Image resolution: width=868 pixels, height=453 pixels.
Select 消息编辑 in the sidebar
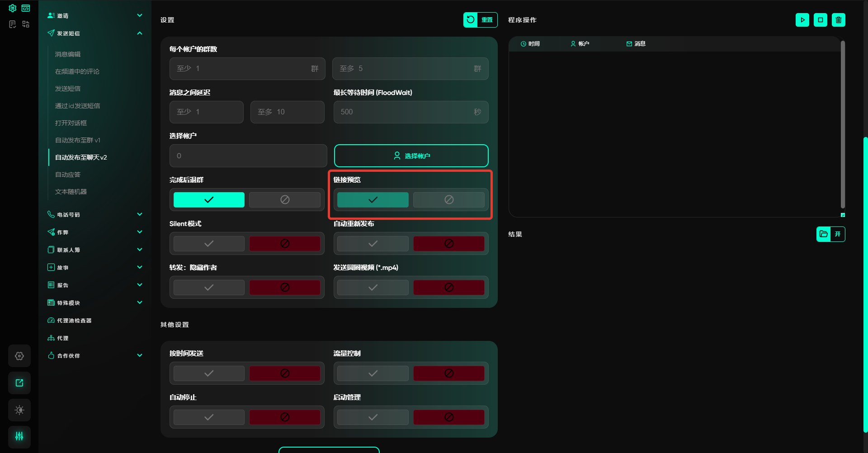coord(68,54)
